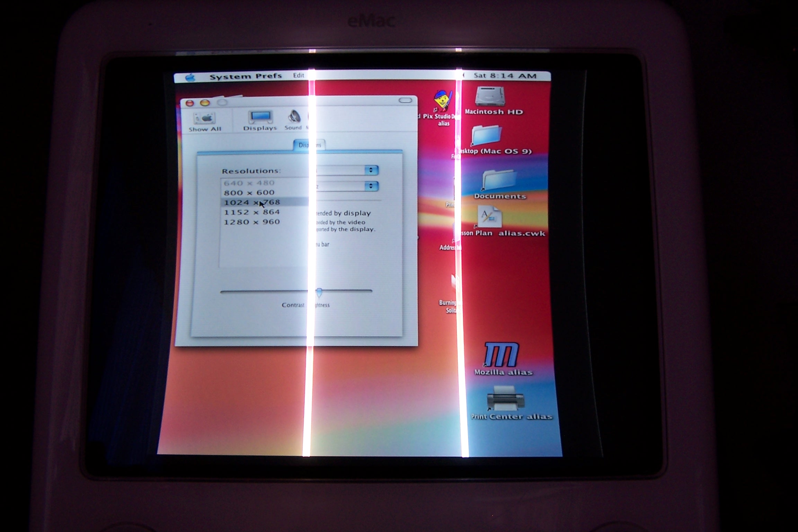Pick 1280 x 960 resolution
The height and width of the screenshot is (532, 798).
click(252, 222)
